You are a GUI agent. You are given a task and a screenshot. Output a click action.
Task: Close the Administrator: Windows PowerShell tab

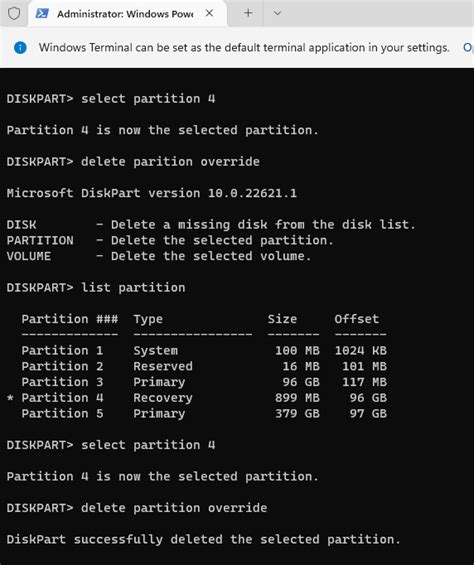[209, 13]
